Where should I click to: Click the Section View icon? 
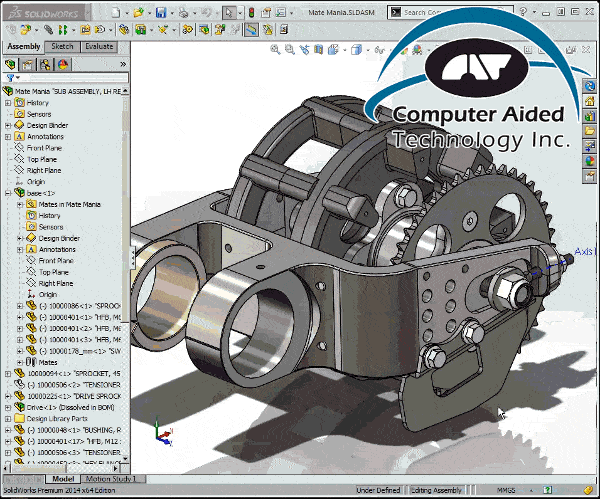(x=318, y=49)
